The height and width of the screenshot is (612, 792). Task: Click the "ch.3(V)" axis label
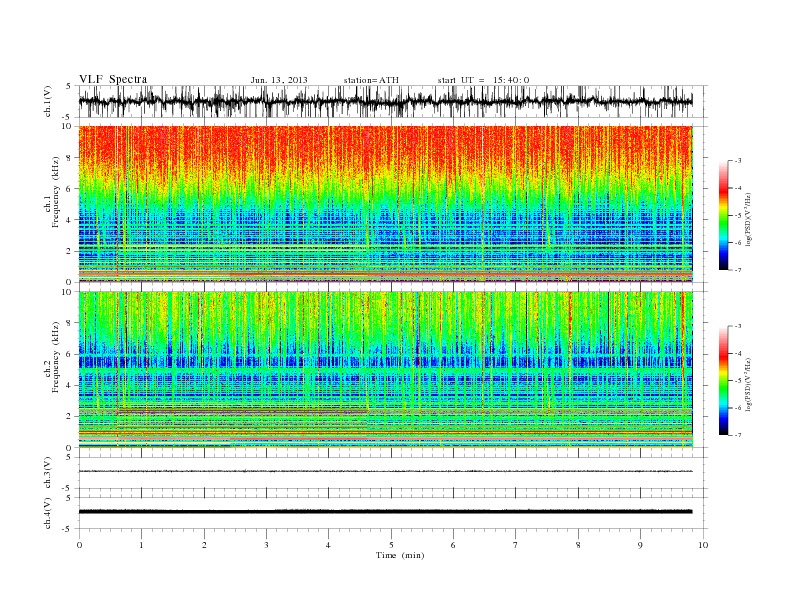48,473
